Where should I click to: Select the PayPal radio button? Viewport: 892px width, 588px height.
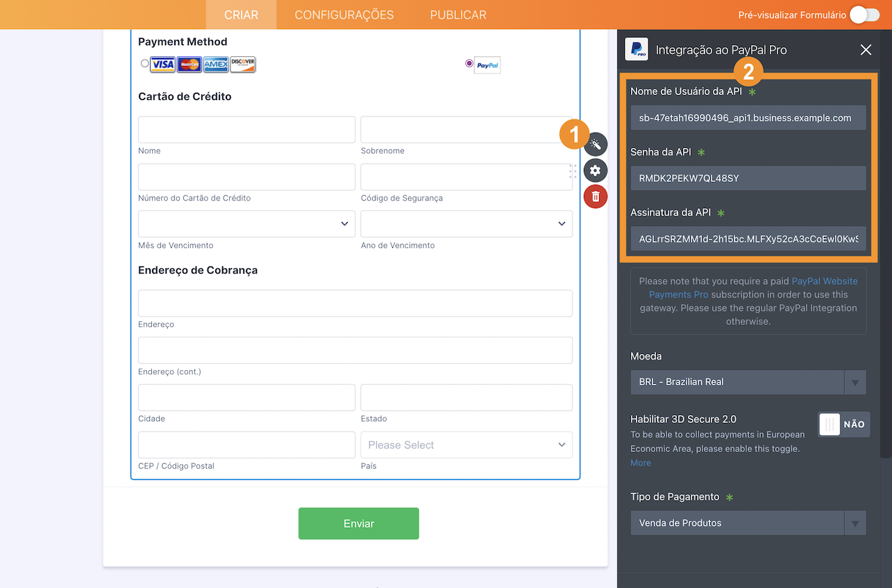tap(469, 63)
